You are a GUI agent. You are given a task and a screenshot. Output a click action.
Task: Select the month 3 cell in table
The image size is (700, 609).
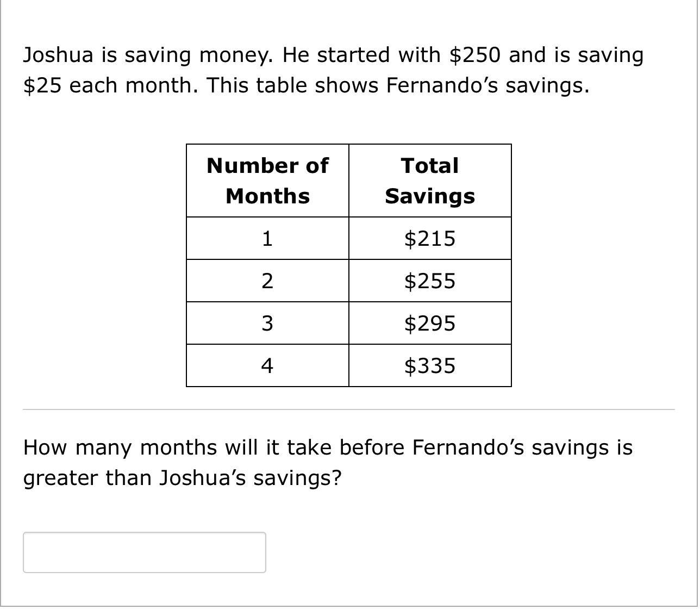tap(267, 324)
